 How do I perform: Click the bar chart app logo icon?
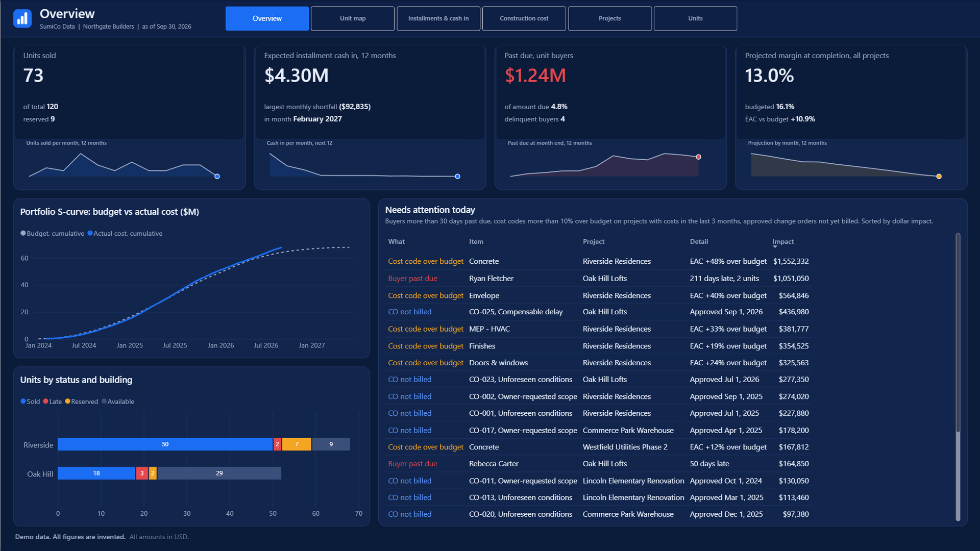tap(22, 19)
